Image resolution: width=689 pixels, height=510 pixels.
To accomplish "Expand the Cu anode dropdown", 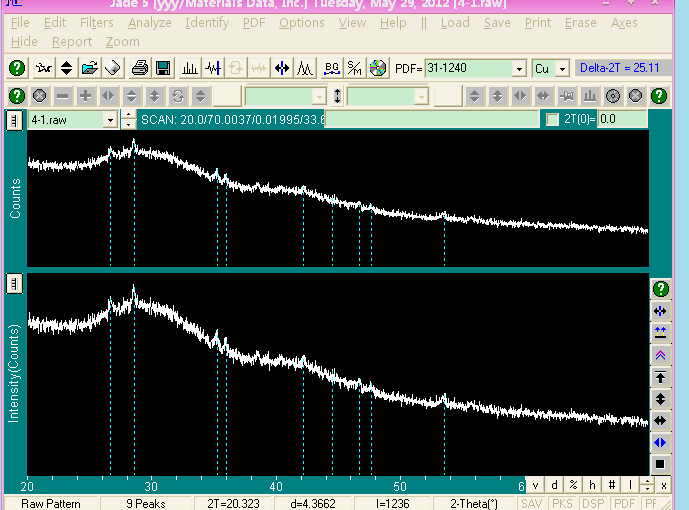I will [562, 69].
